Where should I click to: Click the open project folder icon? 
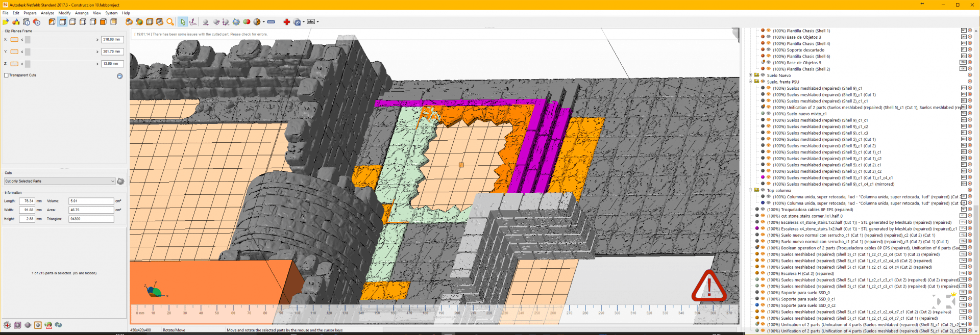coord(6,22)
